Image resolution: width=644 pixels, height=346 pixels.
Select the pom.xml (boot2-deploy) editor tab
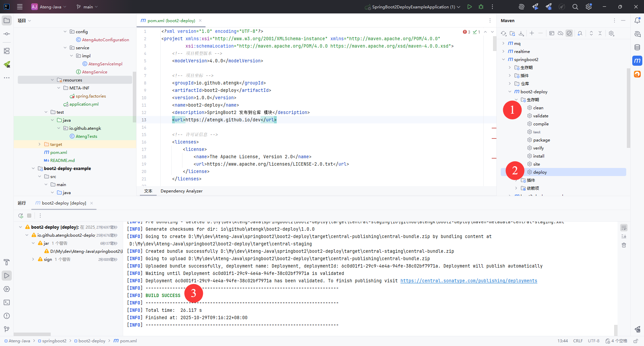click(x=171, y=20)
